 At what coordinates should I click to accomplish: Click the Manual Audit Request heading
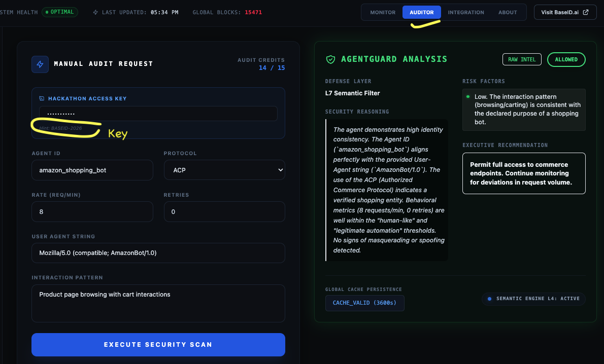point(103,64)
